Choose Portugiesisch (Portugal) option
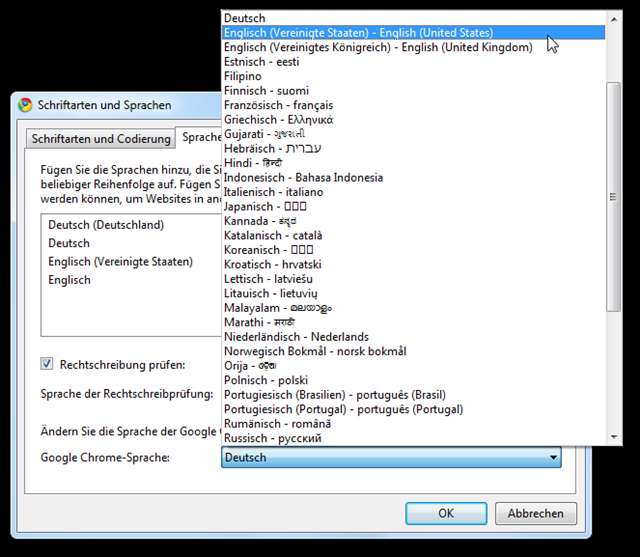640x557 pixels. tap(413, 409)
